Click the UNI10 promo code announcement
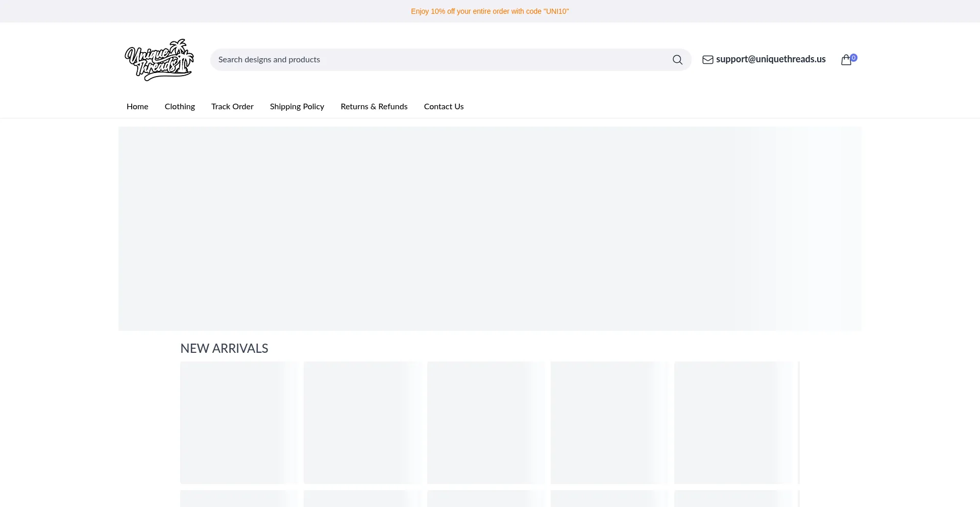The width and height of the screenshot is (980, 507). coord(489,11)
